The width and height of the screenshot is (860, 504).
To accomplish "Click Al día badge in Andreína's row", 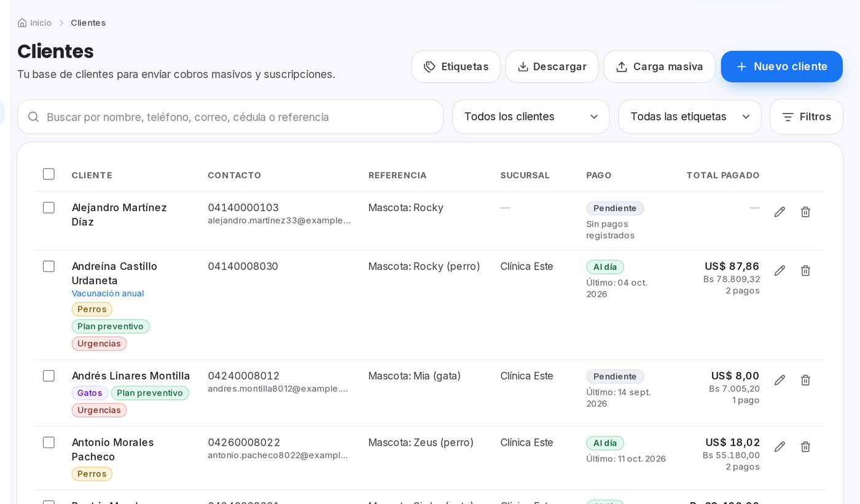I will coord(605,267).
